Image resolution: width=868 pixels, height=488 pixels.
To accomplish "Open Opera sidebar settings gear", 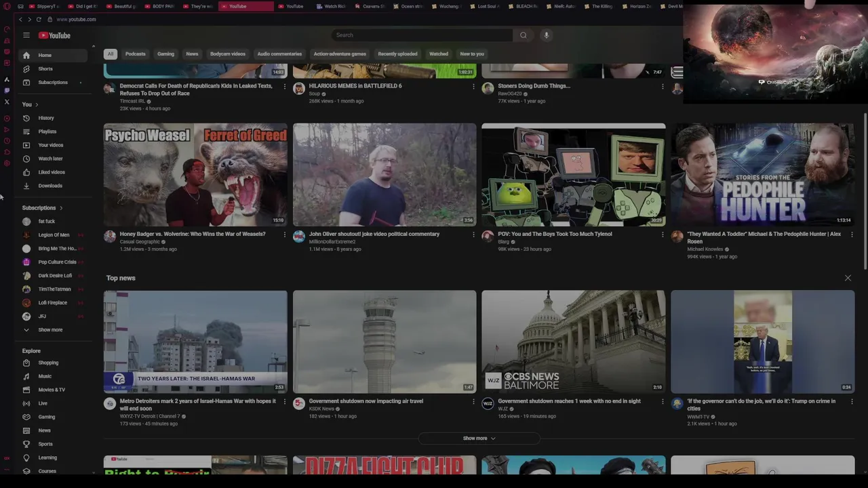I will click(7, 163).
